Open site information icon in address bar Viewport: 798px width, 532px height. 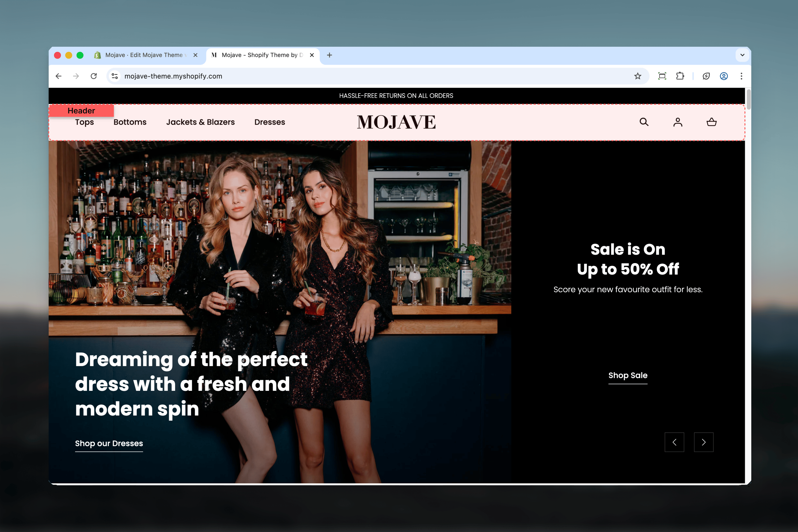click(115, 76)
